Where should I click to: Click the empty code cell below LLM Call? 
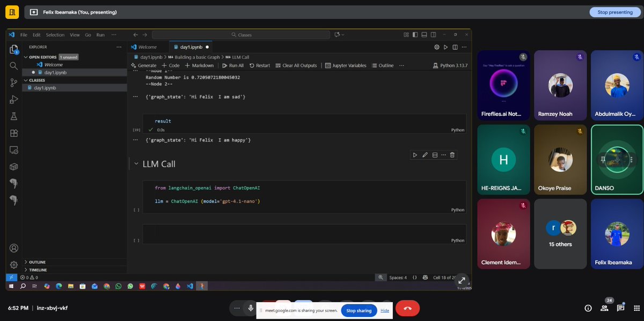point(305,233)
